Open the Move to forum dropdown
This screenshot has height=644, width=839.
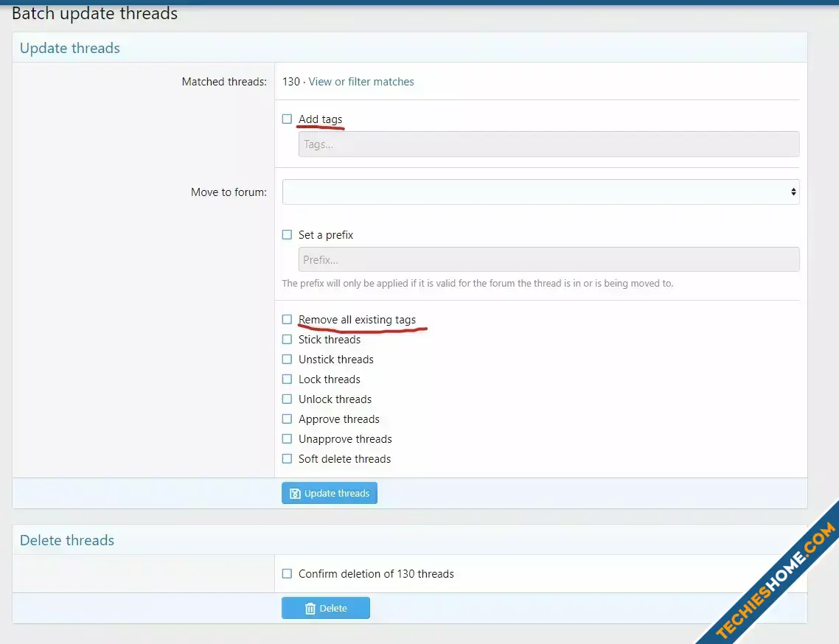pyautogui.click(x=540, y=192)
